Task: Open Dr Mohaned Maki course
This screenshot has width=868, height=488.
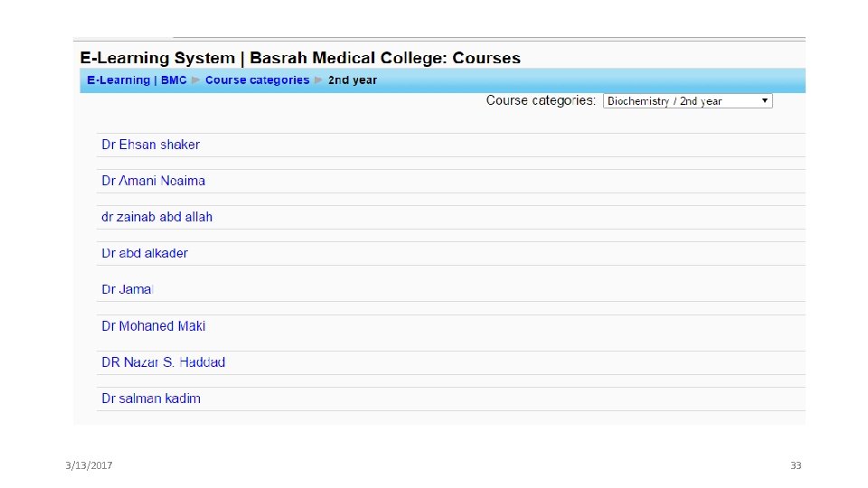Action: (154, 326)
